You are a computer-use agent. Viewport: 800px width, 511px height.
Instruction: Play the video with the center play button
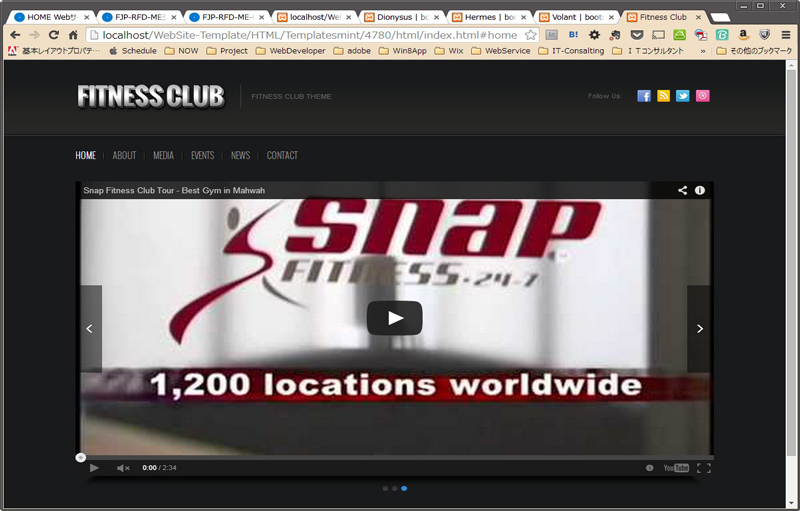394,318
